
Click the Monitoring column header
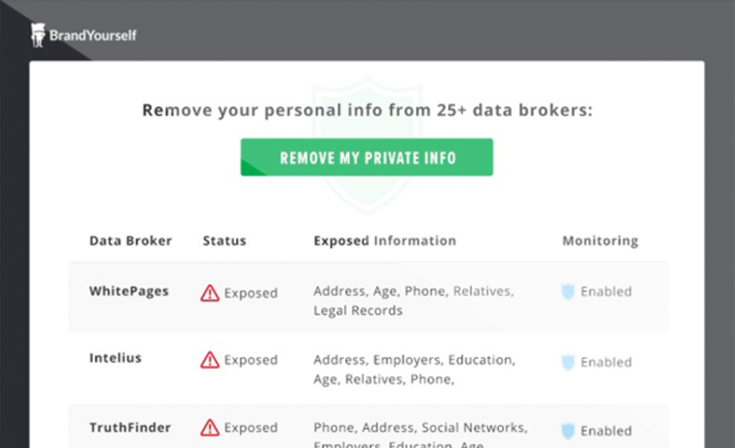(x=600, y=241)
